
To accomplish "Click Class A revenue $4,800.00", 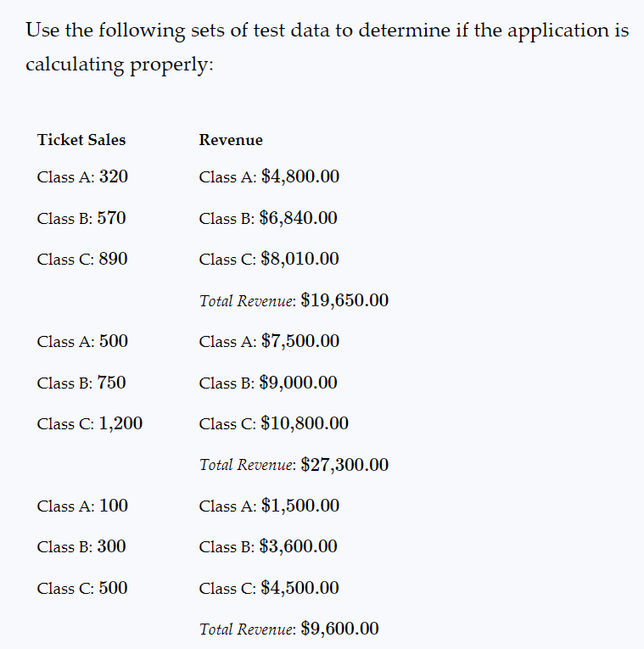I will click(269, 176).
